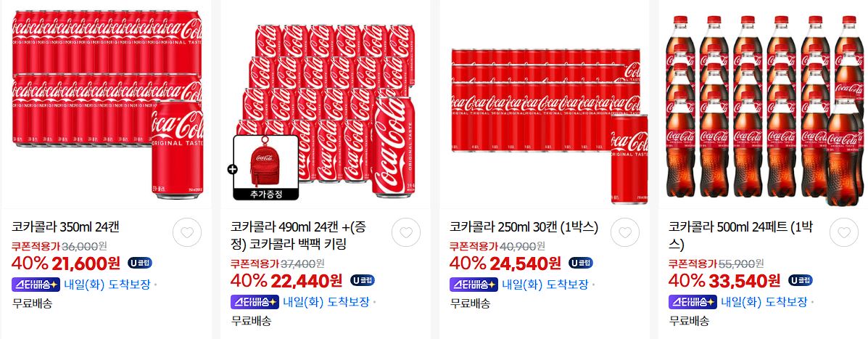868x339 pixels.
Task: Open 코카콜라 250ml 30캔 (1박스) title link
Action: coord(524,226)
